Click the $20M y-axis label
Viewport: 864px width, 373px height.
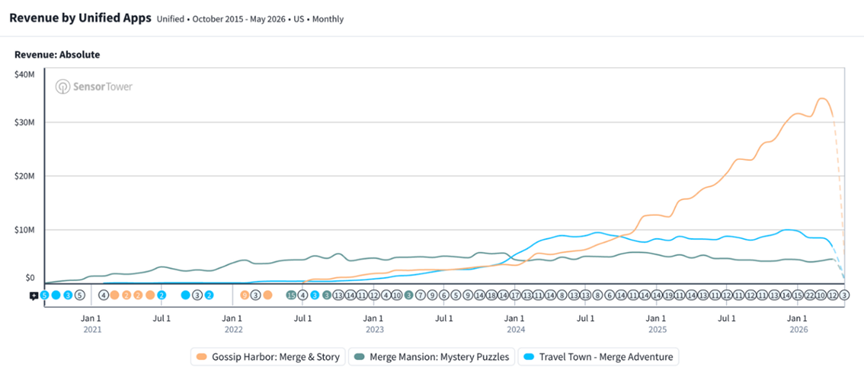click(25, 176)
